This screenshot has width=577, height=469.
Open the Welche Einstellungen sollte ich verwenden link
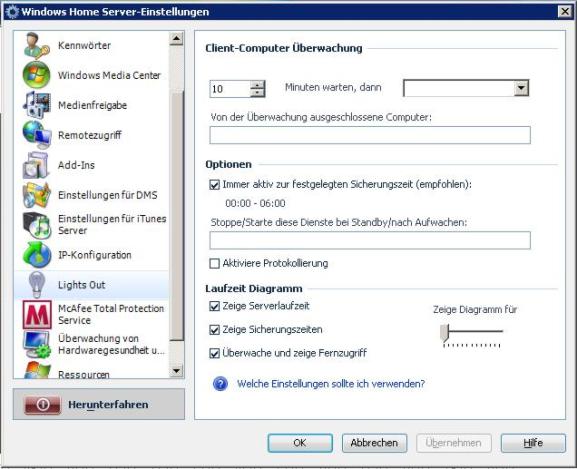click(331, 384)
